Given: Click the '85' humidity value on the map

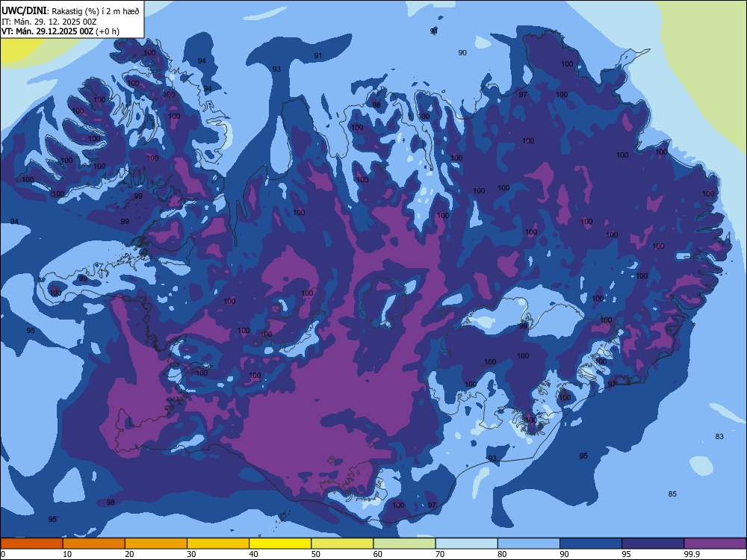Looking at the screenshot, I should [672, 494].
